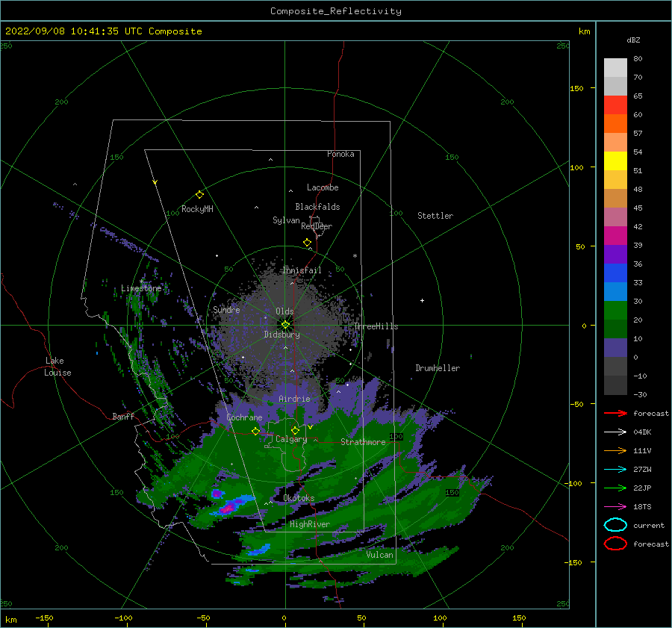Screen dimensions: 672x628
Task: Click the Composite_Reflectivity title
Action: pyautogui.click(x=336, y=11)
